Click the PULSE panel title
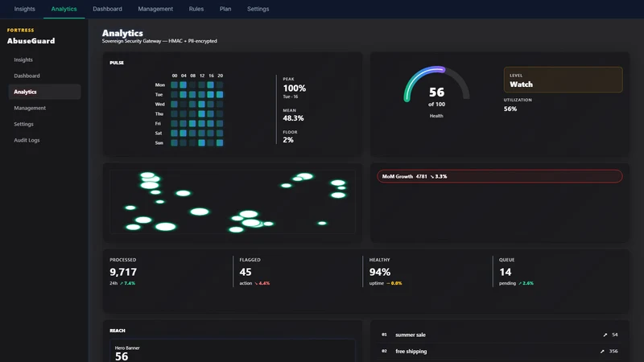644x362 pixels. [117, 63]
